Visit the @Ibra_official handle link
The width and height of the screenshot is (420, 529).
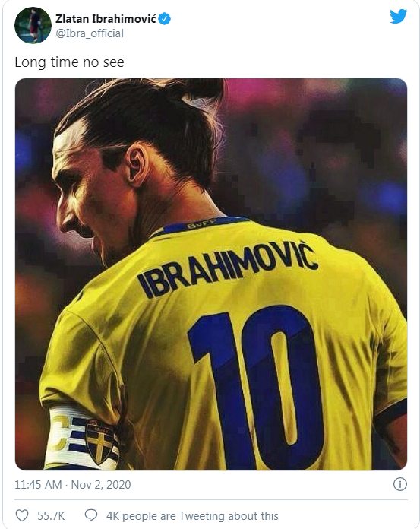coord(90,33)
